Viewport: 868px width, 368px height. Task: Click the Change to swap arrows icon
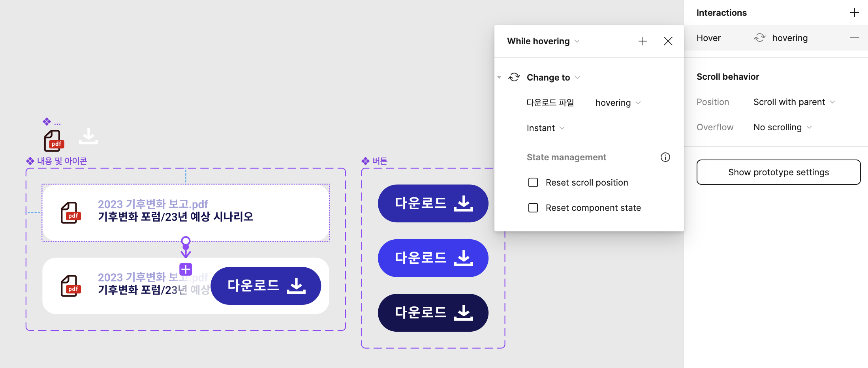point(514,77)
